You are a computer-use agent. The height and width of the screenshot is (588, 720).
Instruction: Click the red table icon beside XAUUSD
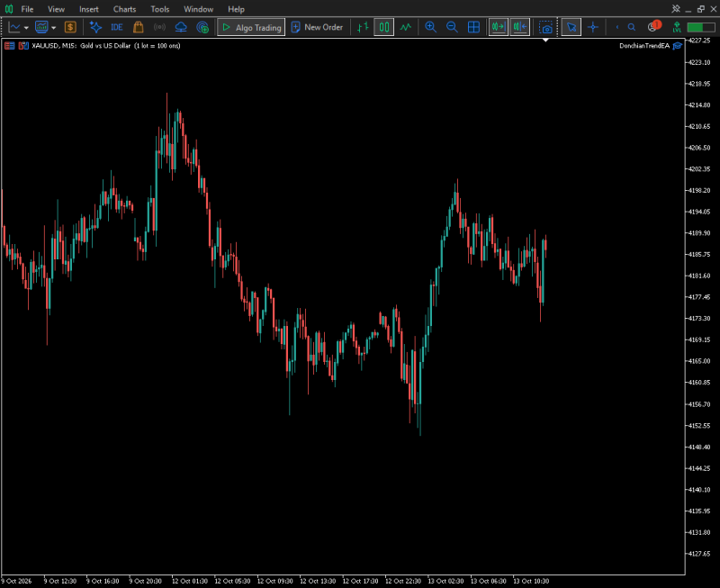coord(10,46)
